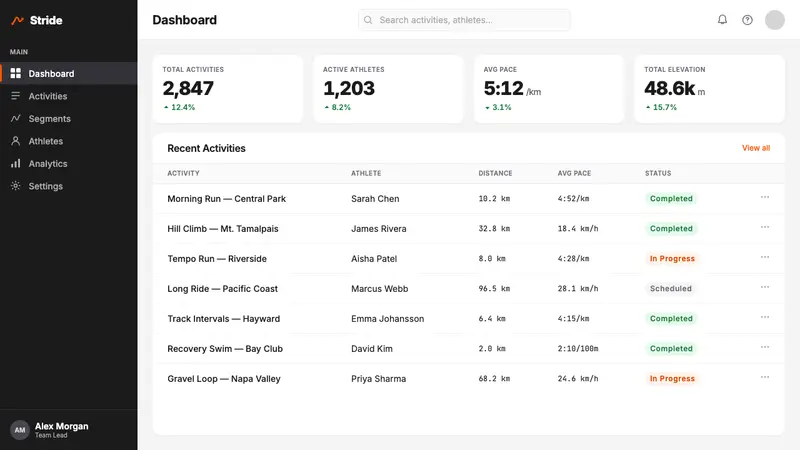This screenshot has width=800, height=450.
Task: Click the Segments line-chart icon
Action: click(x=16, y=118)
